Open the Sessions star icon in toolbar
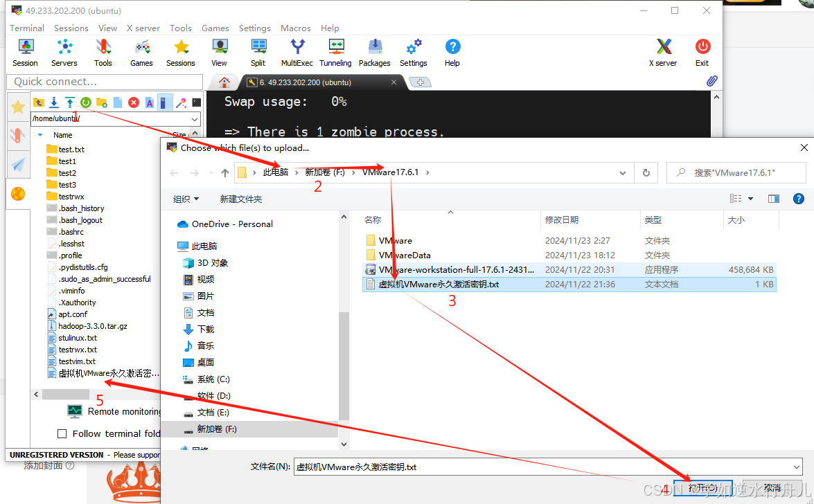The width and height of the screenshot is (814, 504). click(181, 53)
